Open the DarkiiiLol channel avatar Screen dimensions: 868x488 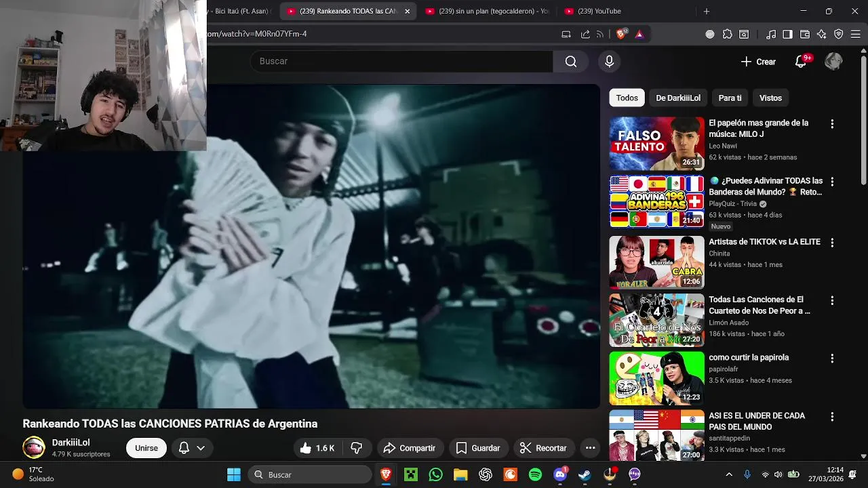[34, 448]
